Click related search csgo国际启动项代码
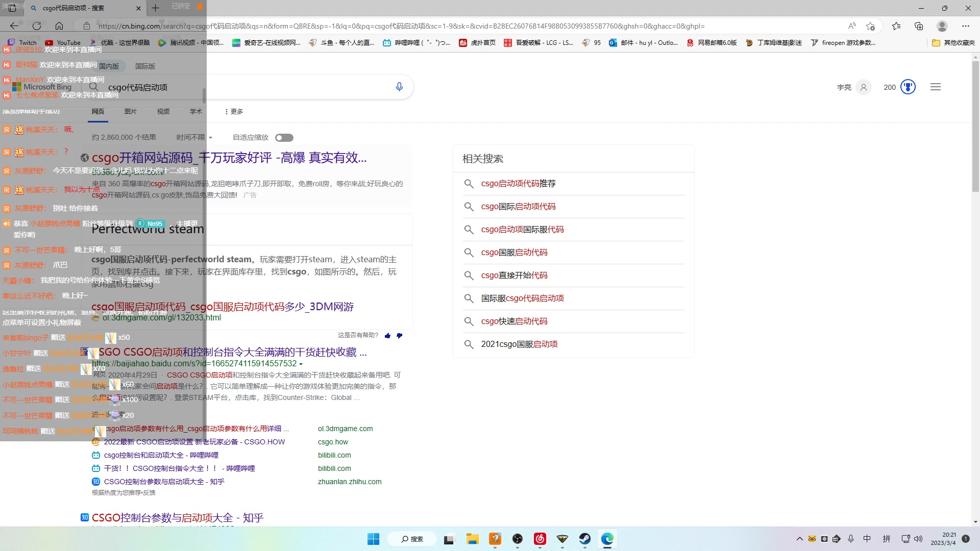Image resolution: width=980 pixels, height=551 pixels. pos(518,207)
